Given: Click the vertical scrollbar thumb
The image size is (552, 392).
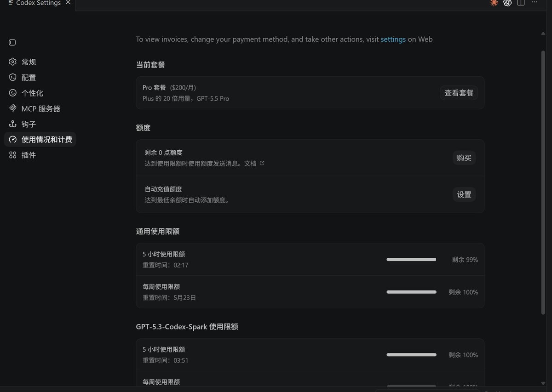Looking at the screenshot, I should (543, 183).
